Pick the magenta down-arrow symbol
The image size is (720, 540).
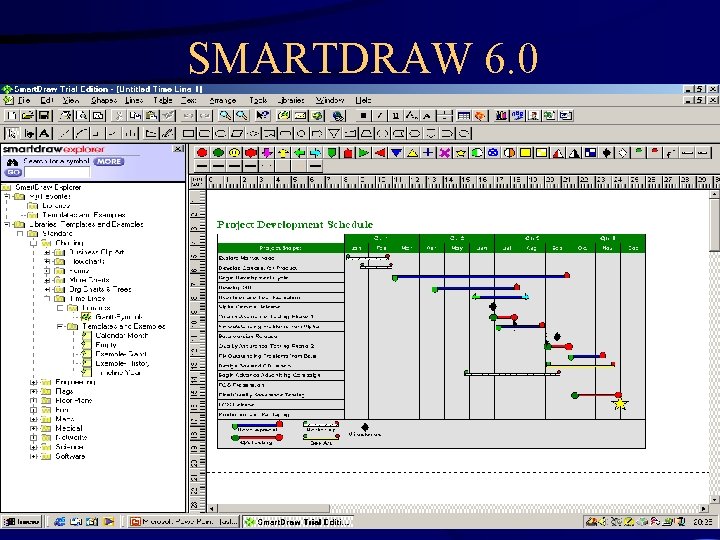pyautogui.click(x=267, y=152)
